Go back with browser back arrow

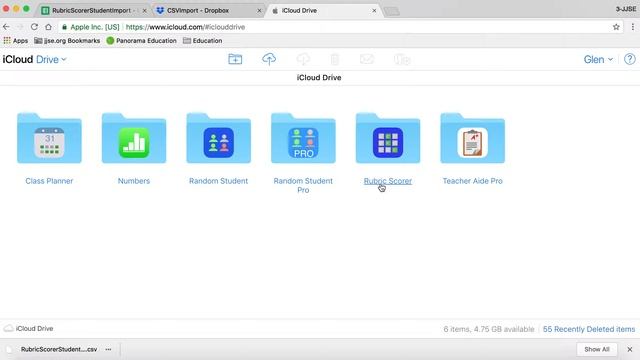tap(6, 27)
